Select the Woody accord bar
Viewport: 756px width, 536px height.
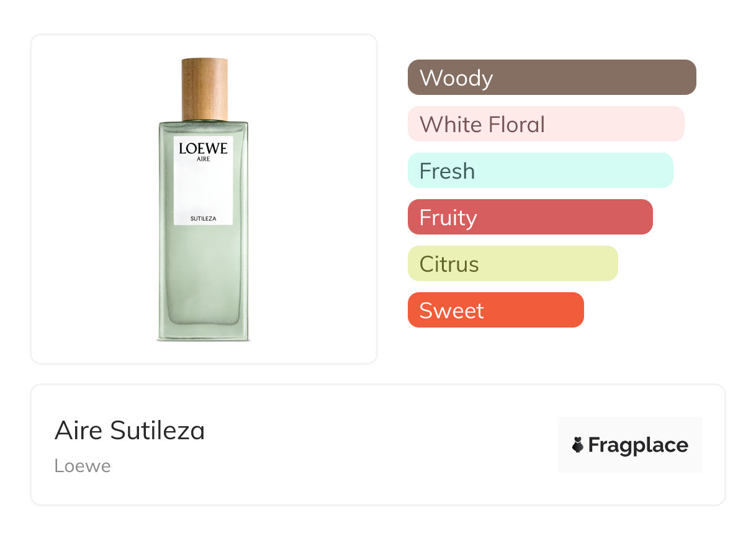[552, 78]
